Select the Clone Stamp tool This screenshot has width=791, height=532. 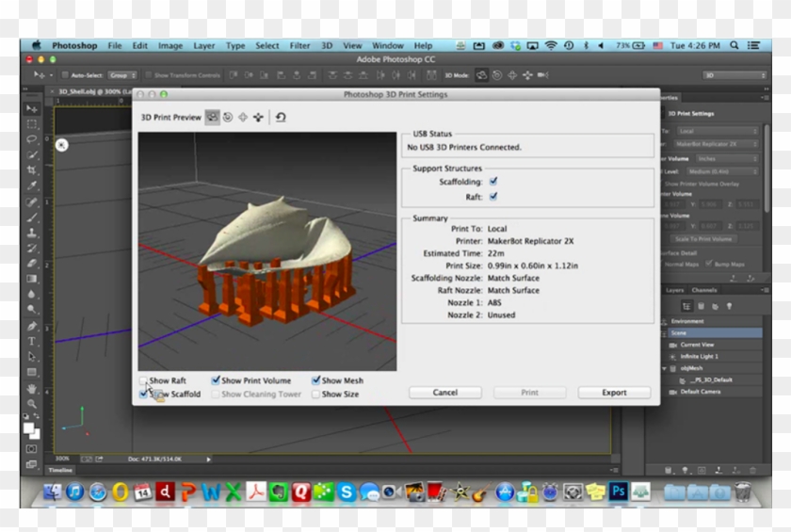32,233
